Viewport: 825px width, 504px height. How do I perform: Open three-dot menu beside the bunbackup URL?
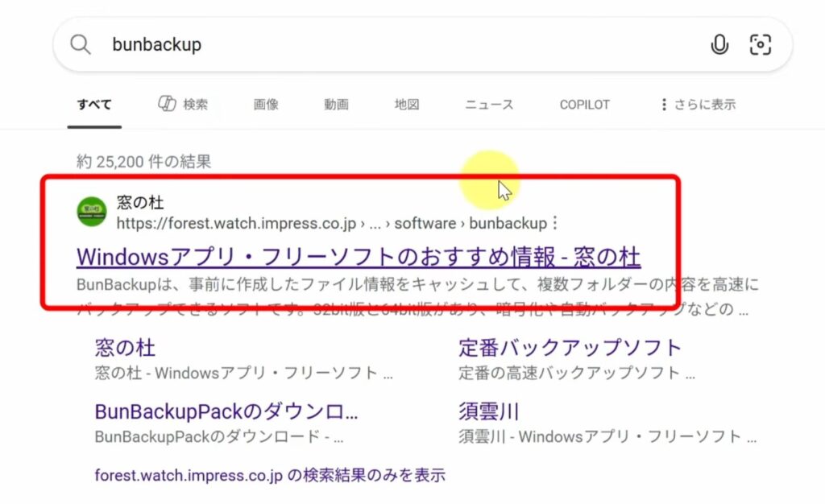[x=554, y=223]
